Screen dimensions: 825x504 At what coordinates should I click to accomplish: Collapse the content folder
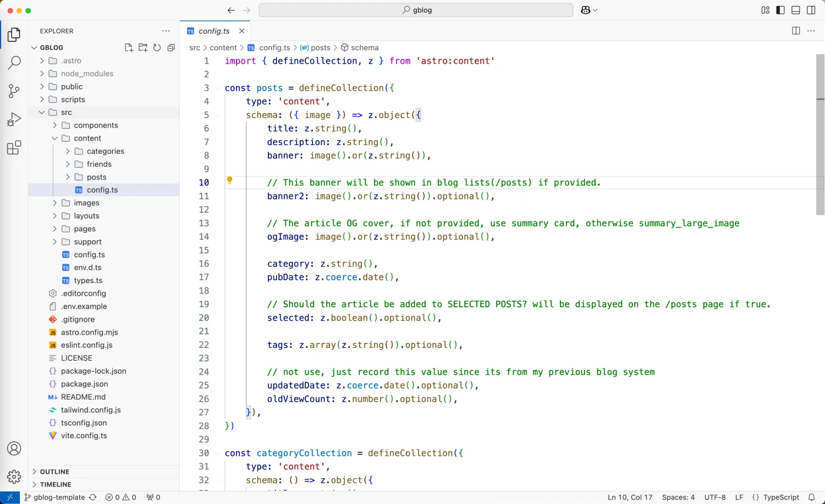(87, 139)
